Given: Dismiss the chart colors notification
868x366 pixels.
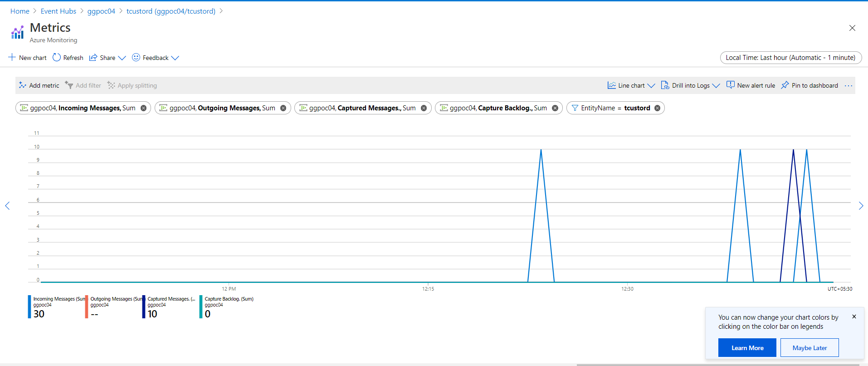Looking at the screenshot, I should [x=854, y=317].
